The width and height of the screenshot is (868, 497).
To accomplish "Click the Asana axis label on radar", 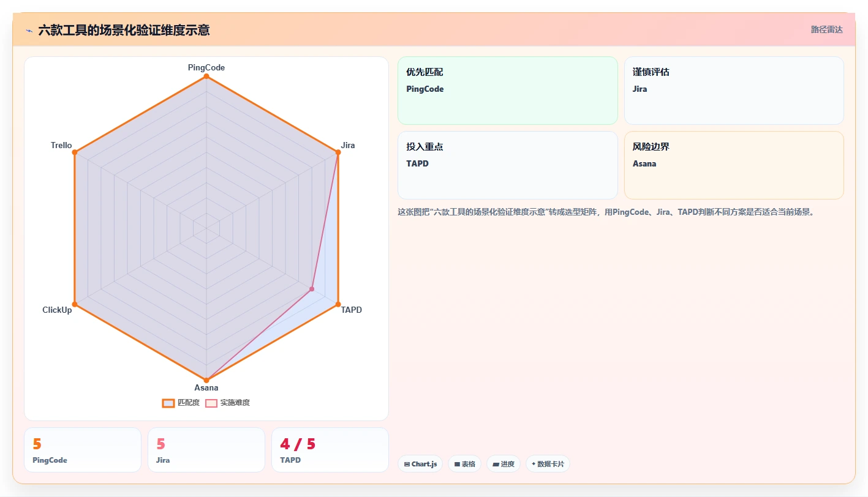I will 206,387.
